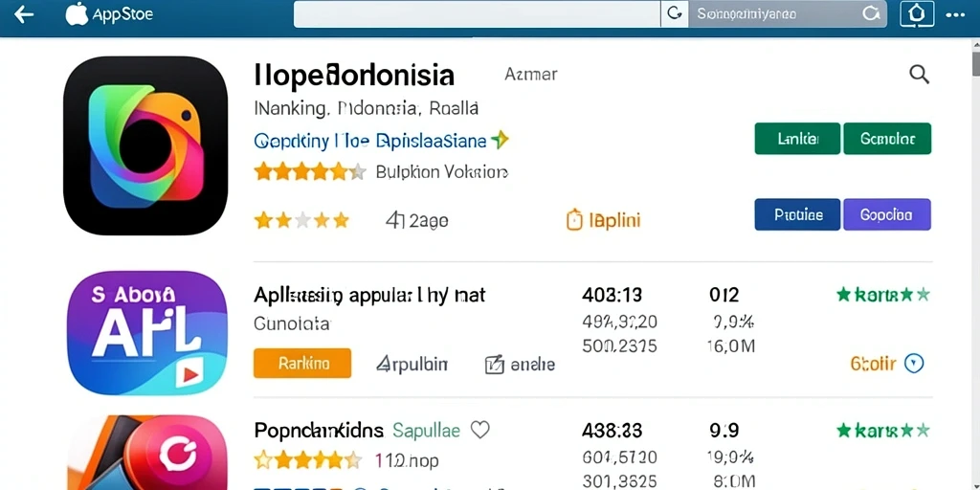This screenshot has width=980, height=490.
Task: Click the green Gomolor button
Action: pos(887,139)
